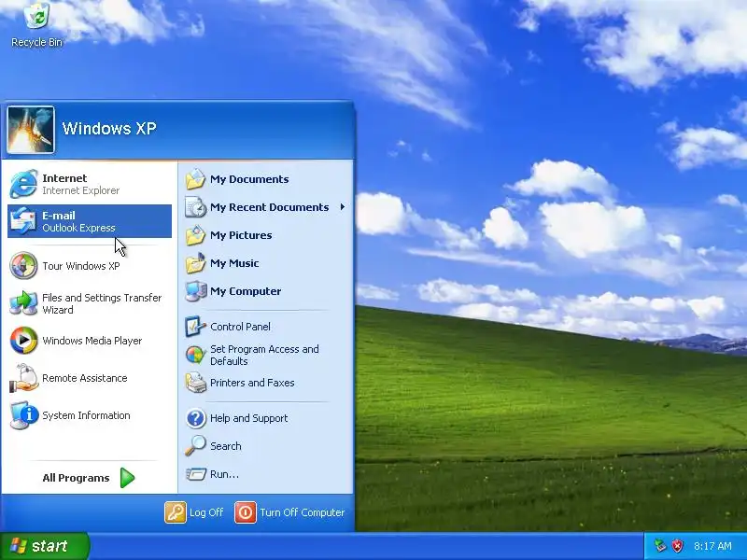This screenshot has height=560, width=747.
Task: Open the All Programs menu label
Action: [76, 478]
